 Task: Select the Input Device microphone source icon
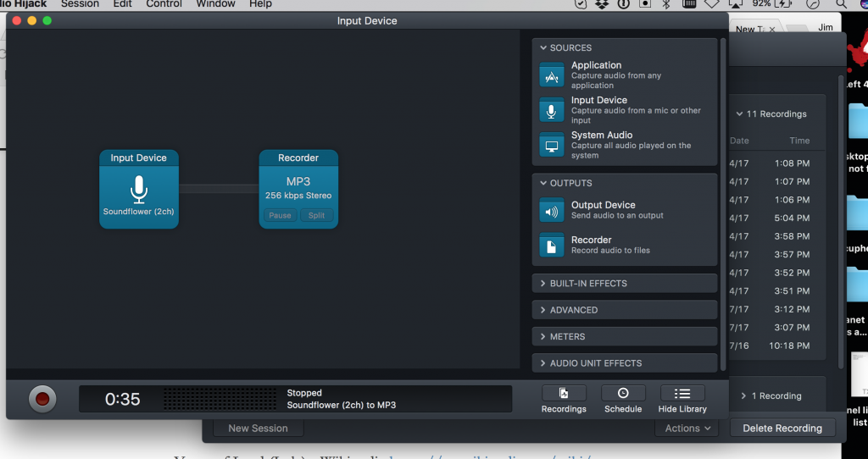pos(551,110)
